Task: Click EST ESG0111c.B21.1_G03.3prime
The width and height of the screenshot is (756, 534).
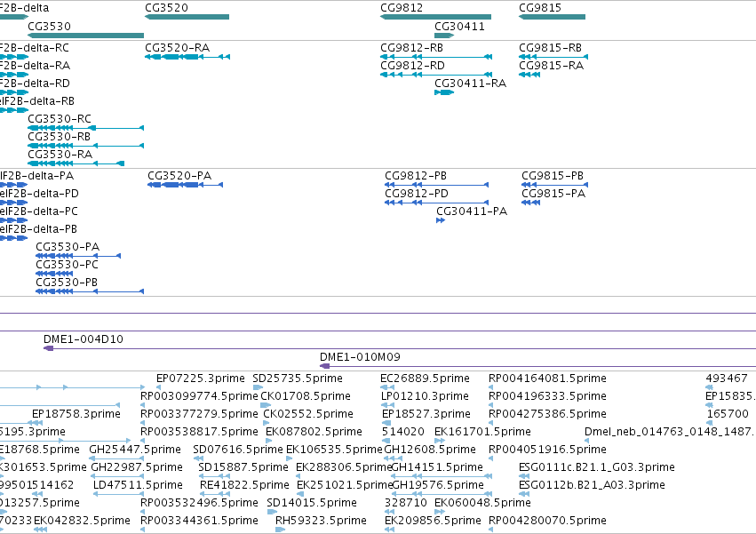Action: 597,467
